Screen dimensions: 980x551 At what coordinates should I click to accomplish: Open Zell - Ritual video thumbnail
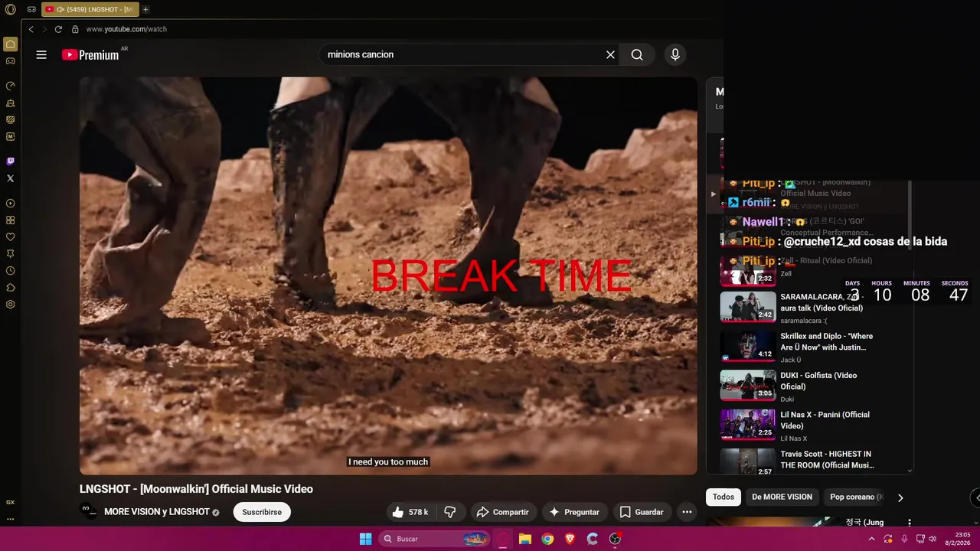(x=748, y=269)
